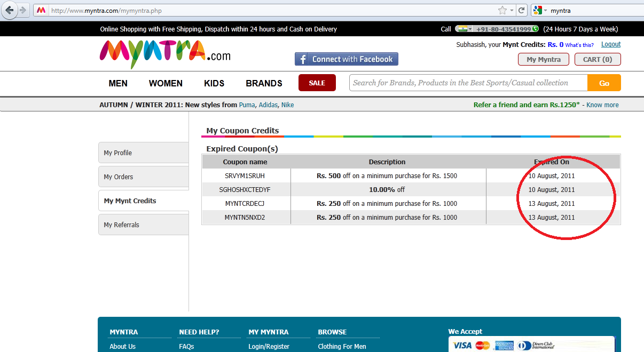Switch to My Profile tab

point(144,153)
